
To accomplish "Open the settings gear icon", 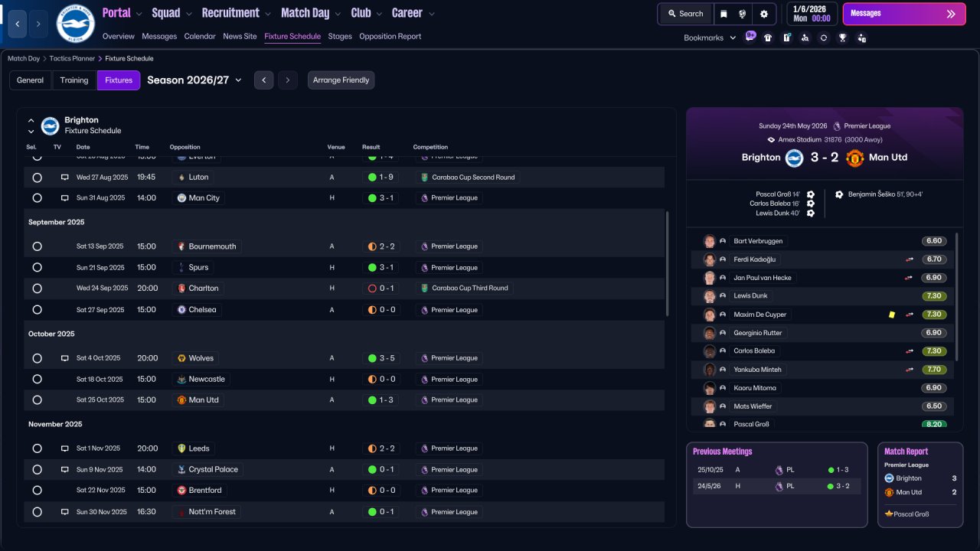I will pyautogui.click(x=764, y=14).
